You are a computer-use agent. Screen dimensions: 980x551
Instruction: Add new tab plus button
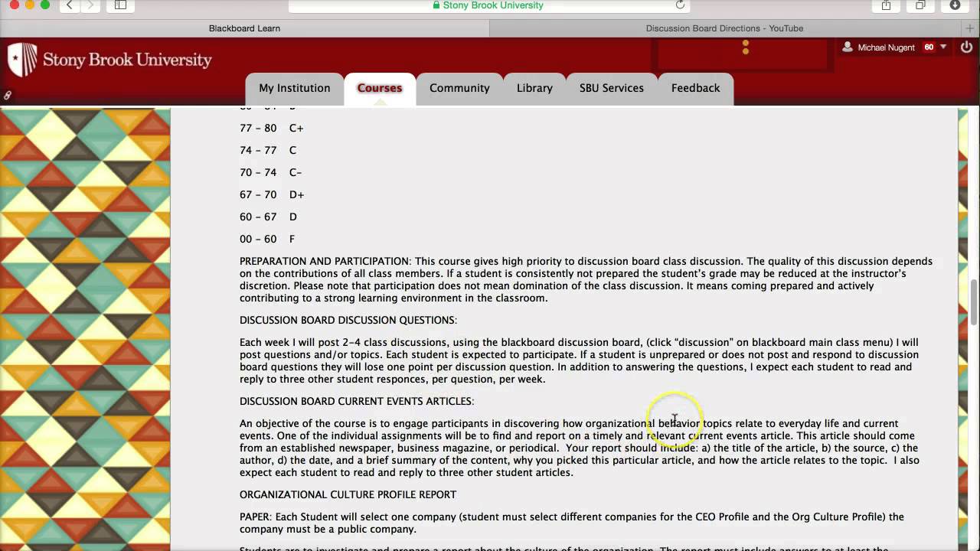click(x=969, y=28)
